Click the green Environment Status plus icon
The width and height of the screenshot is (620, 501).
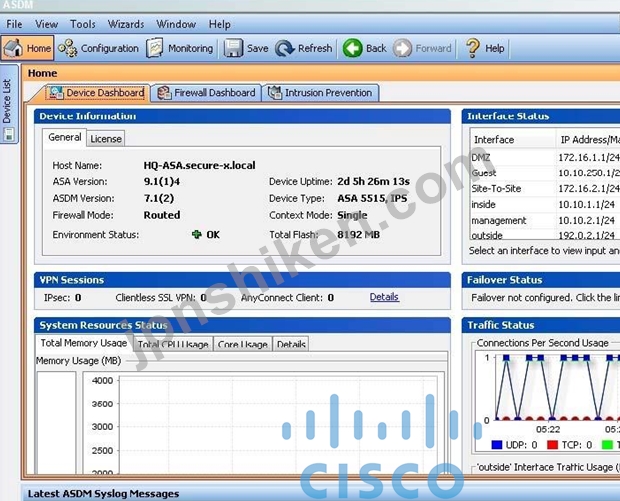pyautogui.click(x=197, y=234)
